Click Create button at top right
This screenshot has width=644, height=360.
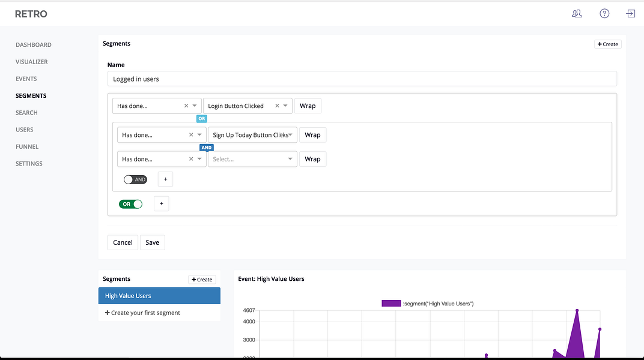point(607,44)
